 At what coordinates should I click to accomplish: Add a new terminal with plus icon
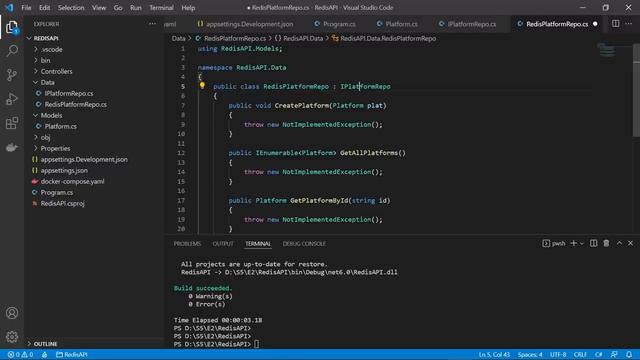click(573, 243)
